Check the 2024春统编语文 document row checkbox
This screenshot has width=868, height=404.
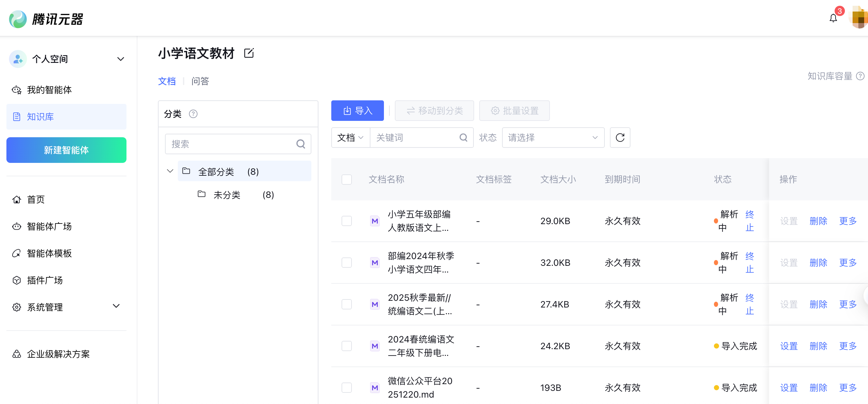tap(346, 346)
